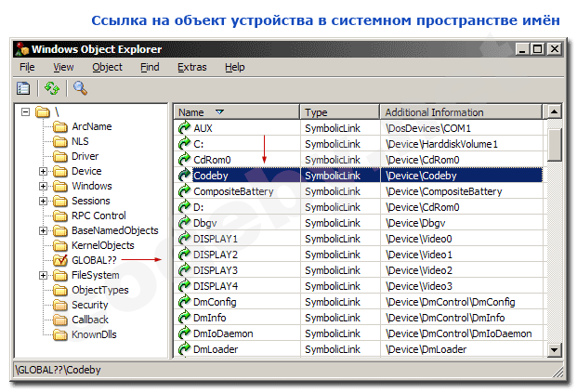Viewport: 577px width, 392px height.
Task: Expand the Windows tree node
Action: pos(43,186)
